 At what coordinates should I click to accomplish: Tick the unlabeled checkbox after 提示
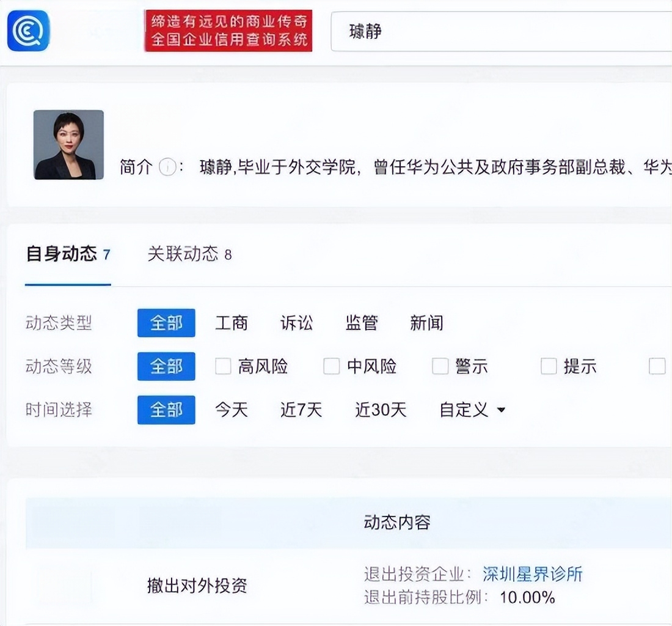coord(657,367)
